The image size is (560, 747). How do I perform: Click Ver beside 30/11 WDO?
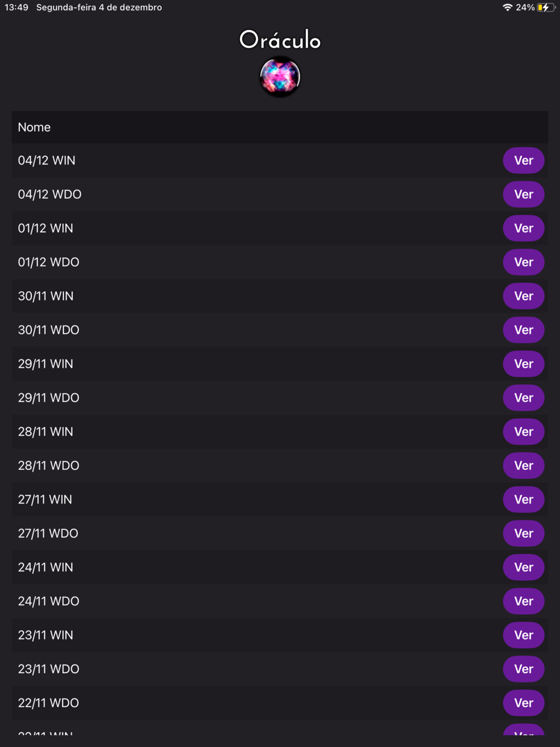click(x=524, y=330)
